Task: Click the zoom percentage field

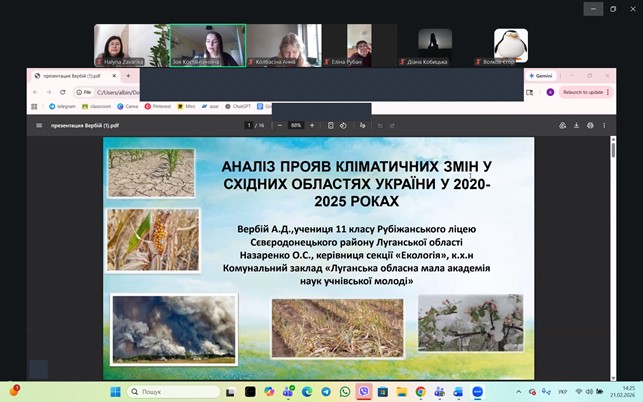Action: [x=296, y=126]
